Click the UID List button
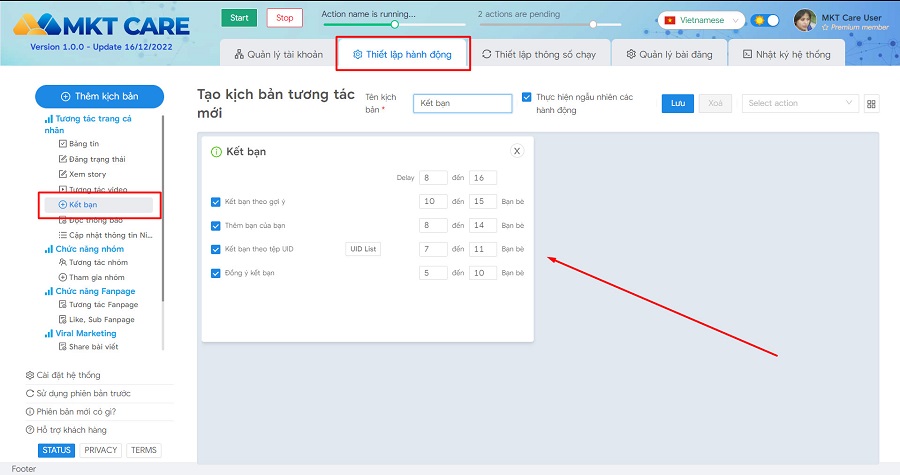The width and height of the screenshot is (900, 475). 363,249
